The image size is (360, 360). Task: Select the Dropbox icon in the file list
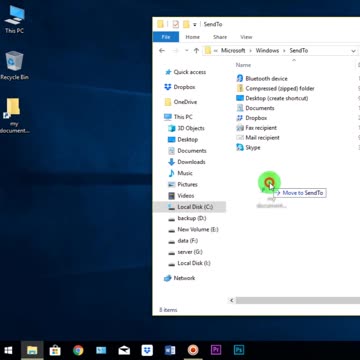pos(240,118)
